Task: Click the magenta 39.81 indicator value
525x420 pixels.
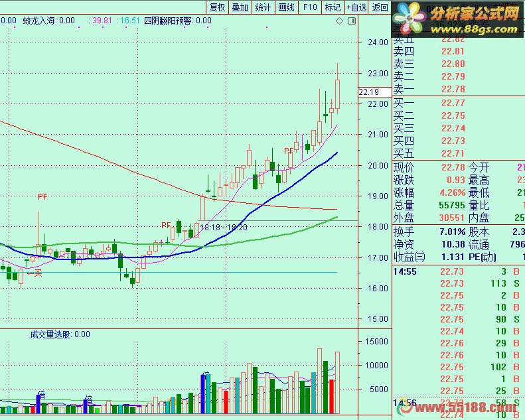Action: [x=102, y=21]
